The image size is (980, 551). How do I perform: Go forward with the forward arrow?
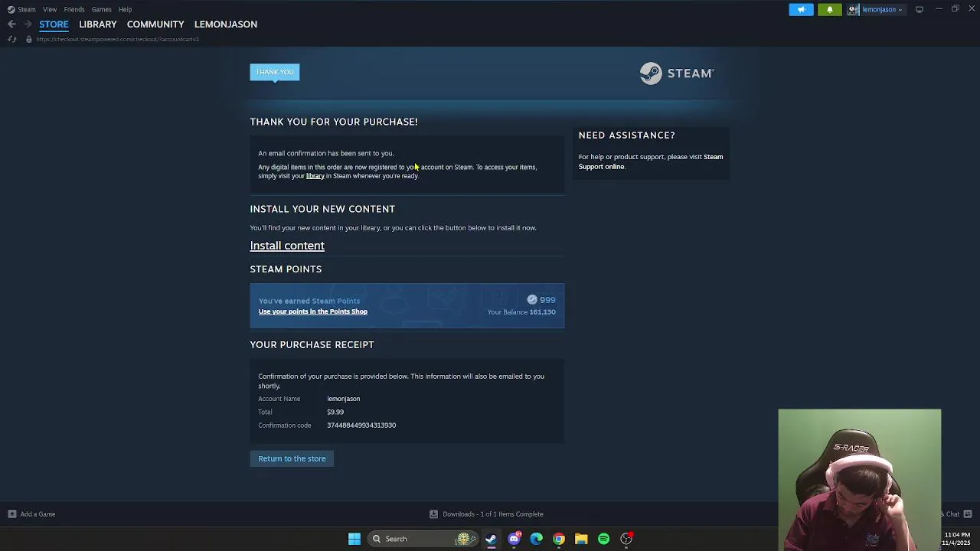coord(28,24)
